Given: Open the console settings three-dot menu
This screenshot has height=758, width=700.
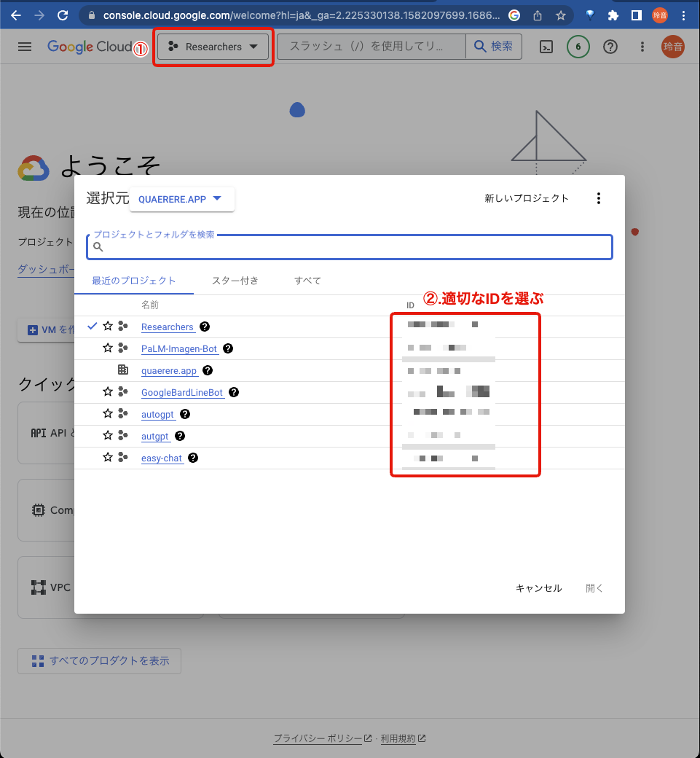Looking at the screenshot, I should click(642, 47).
